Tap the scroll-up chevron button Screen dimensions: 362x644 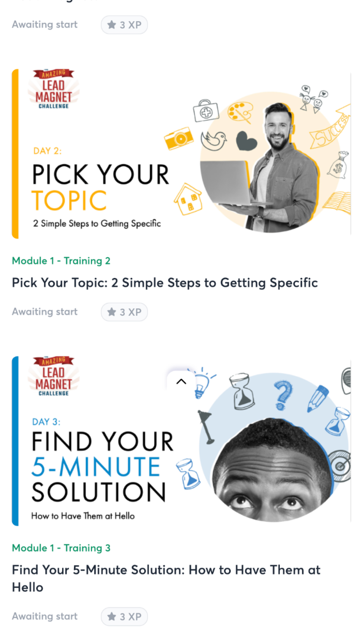181,381
